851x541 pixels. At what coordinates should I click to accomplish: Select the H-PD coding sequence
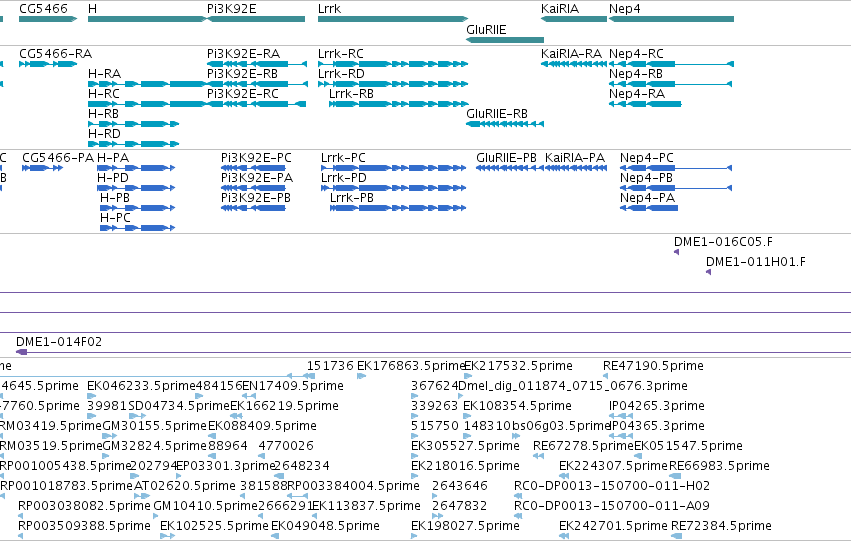point(136,188)
